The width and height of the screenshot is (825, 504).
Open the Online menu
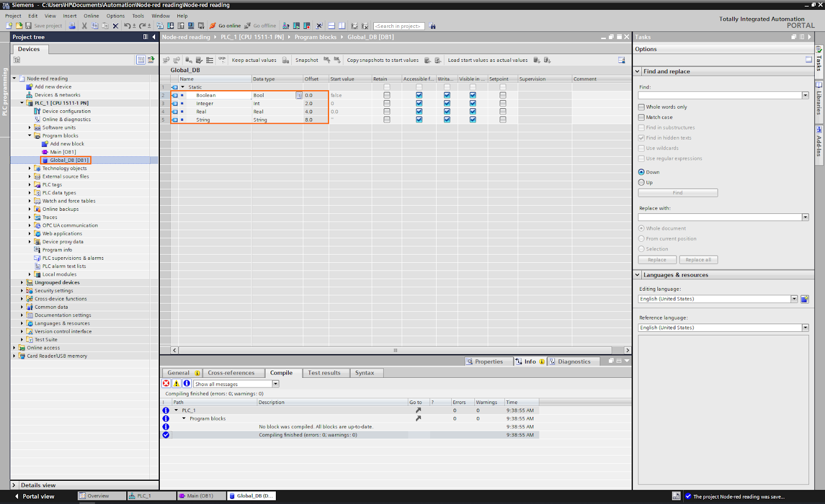(x=91, y=16)
